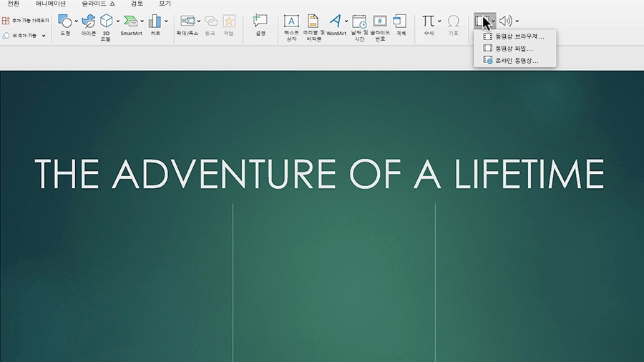Collapse the video dropdown arrow
This screenshot has width=644, height=362.
493,21
